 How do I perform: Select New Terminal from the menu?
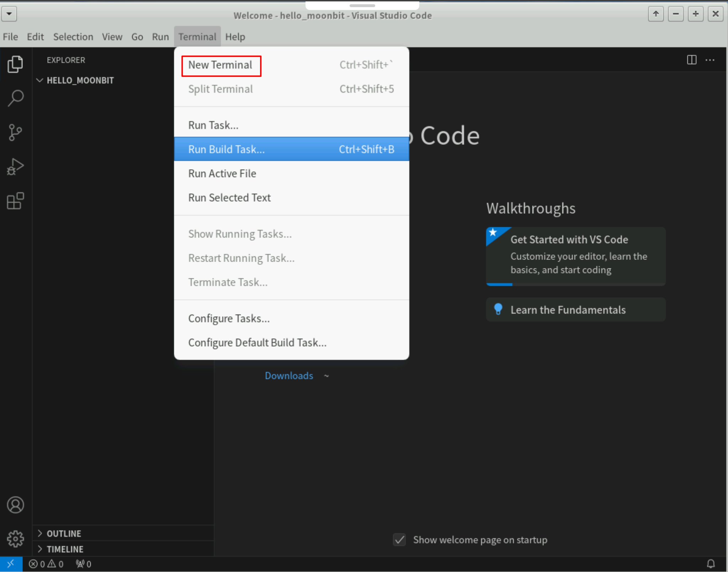tap(220, 65)
